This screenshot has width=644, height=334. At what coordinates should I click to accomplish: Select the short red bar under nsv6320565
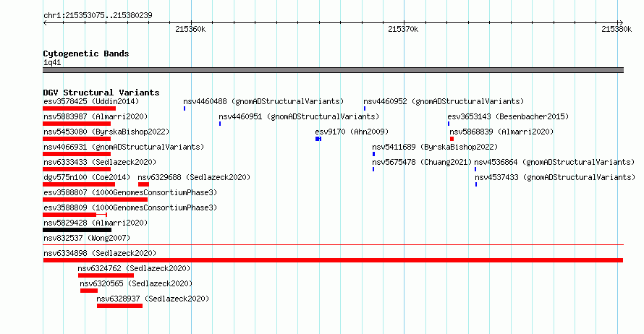coord(89,291)
